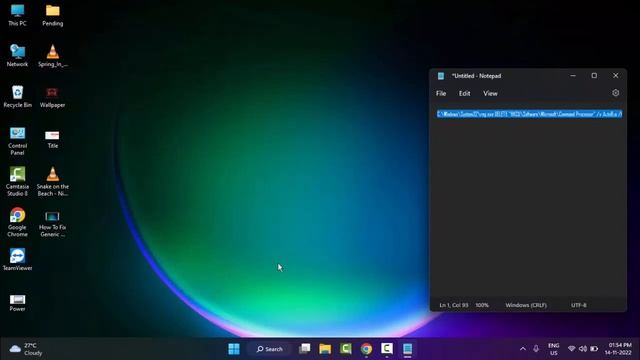Select the How To Fix Generic file
Screen dimensions: 640x360
[53, 224]
